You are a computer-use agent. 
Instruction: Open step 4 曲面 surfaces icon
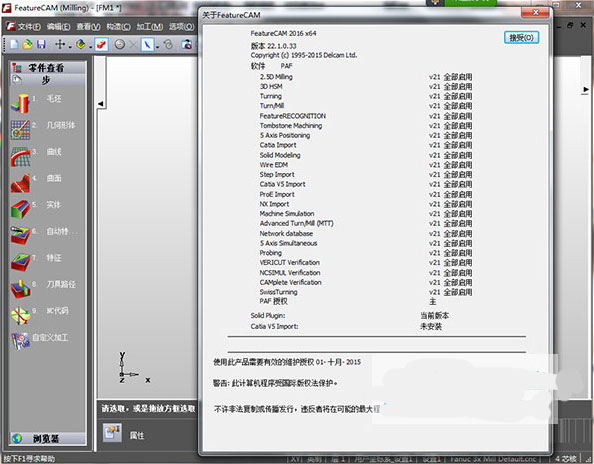(20, 183)
